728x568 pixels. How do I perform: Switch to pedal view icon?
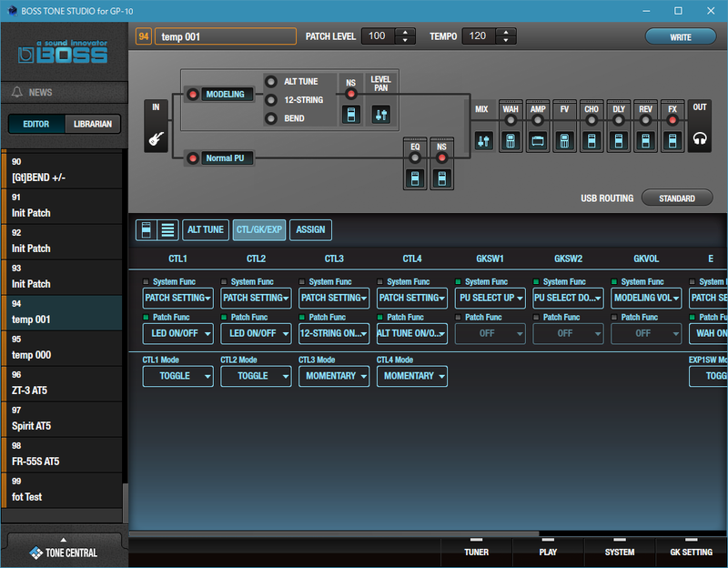pyautogui.click(x=146, y=229)
